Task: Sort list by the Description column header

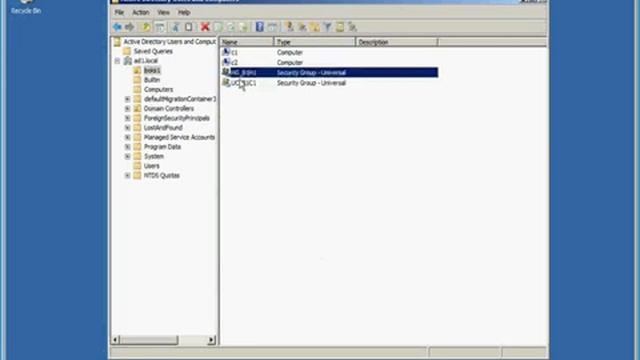Action: [x=397, y=42]
